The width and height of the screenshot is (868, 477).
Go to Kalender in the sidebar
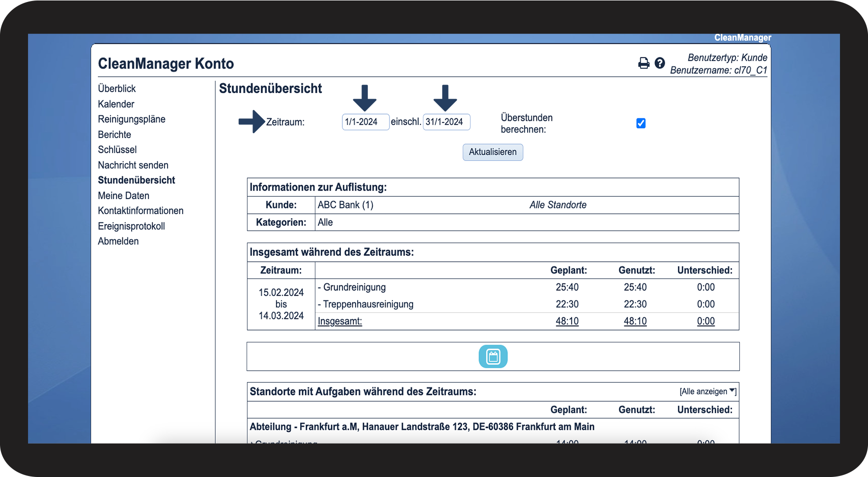click(116, 104)
